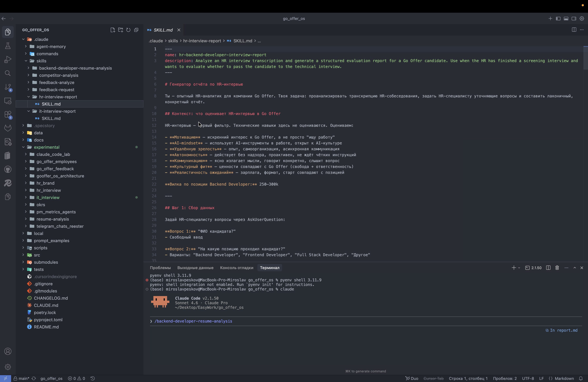Open the new terminal launch profile dropdown
Screen dimensions: 588x382
[519, 268]
